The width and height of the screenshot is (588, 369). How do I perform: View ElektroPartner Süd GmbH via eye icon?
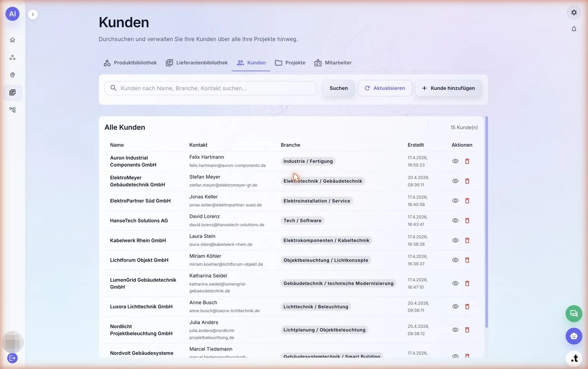[x=455, y=201]
